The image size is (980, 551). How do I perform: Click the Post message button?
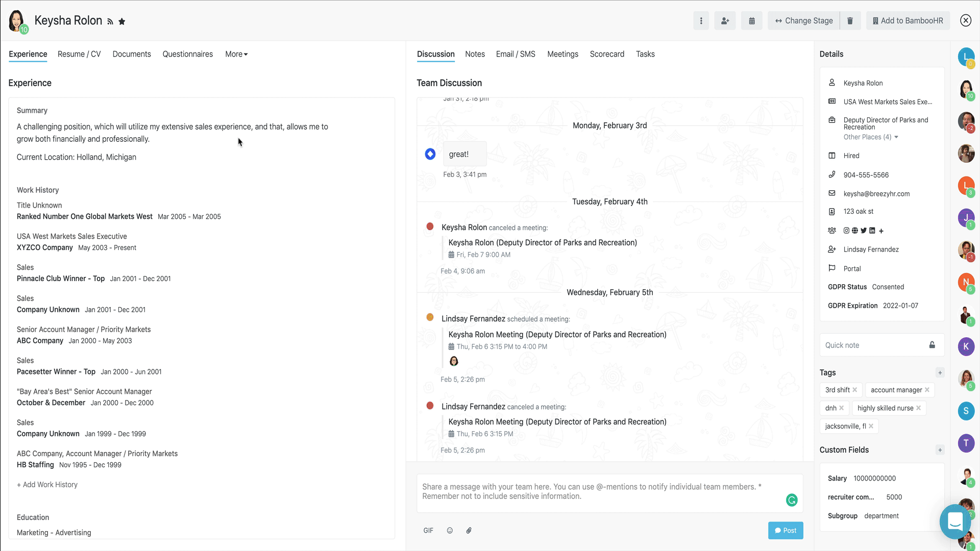click(x=785, y=531)
